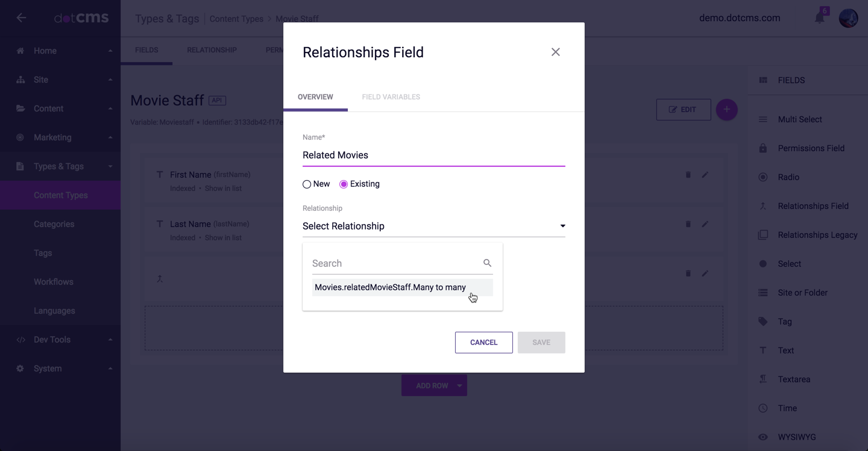The height and width of the screenshot is (451, 868).
Task: Switch to the Field Variables tab
Action: click(391, 97)
